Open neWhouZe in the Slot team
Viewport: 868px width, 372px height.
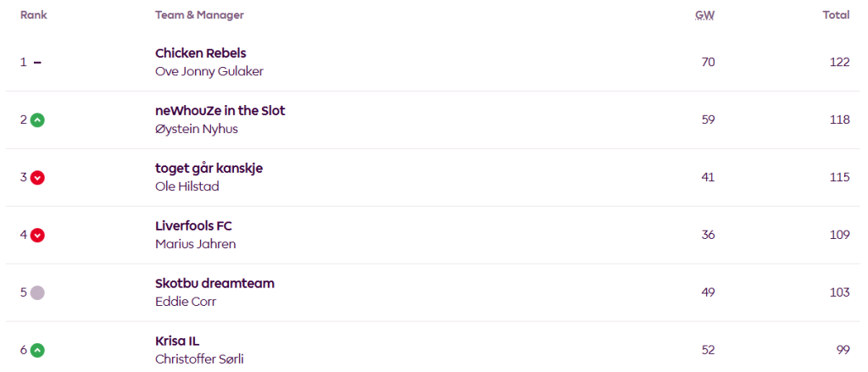point(220,111)
